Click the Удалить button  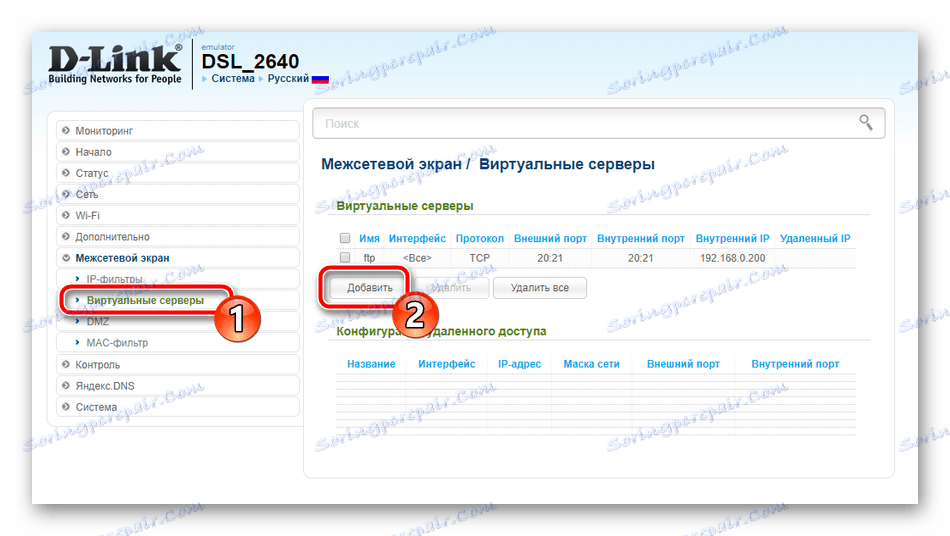pos(451,288)
